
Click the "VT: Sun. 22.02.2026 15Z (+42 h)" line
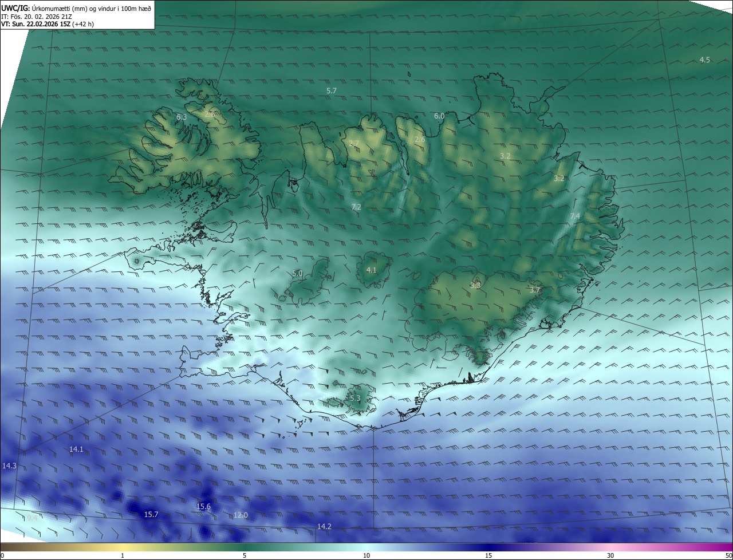pyautogui.click(x=48, y=25)
